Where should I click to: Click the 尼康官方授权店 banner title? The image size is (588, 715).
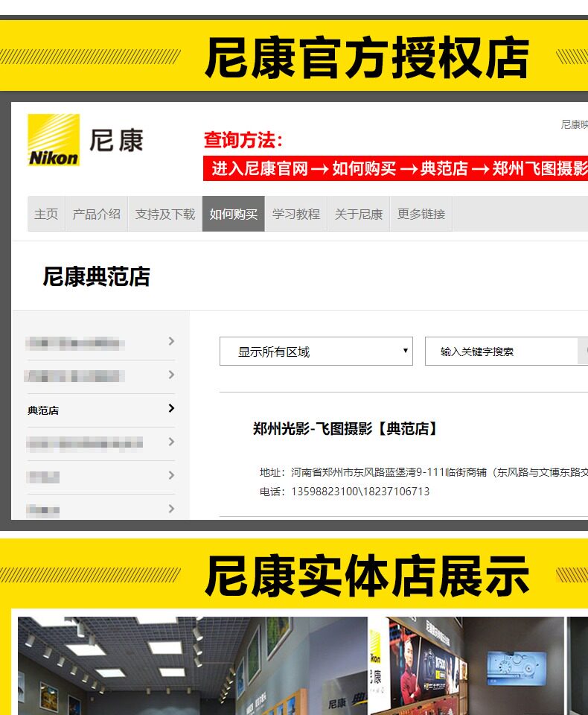pos(368,57)
